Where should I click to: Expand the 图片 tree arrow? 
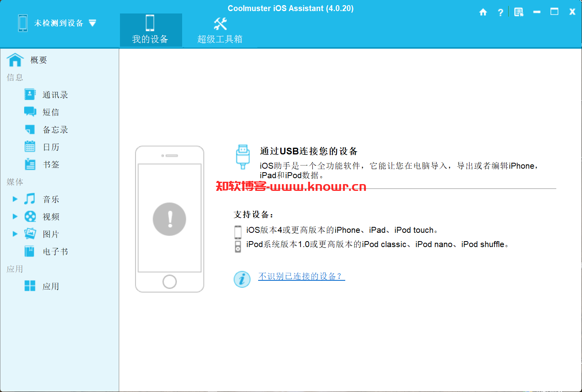pyautogui.click(x=15, y=234)
